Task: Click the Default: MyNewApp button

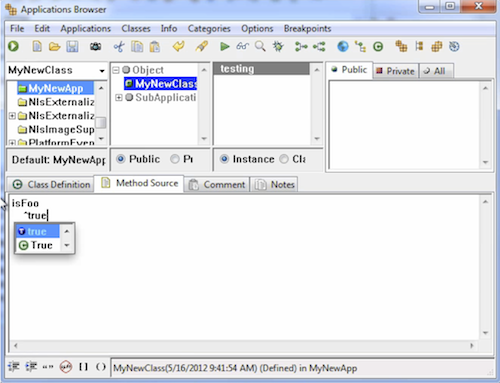Action: pos(57,160)
